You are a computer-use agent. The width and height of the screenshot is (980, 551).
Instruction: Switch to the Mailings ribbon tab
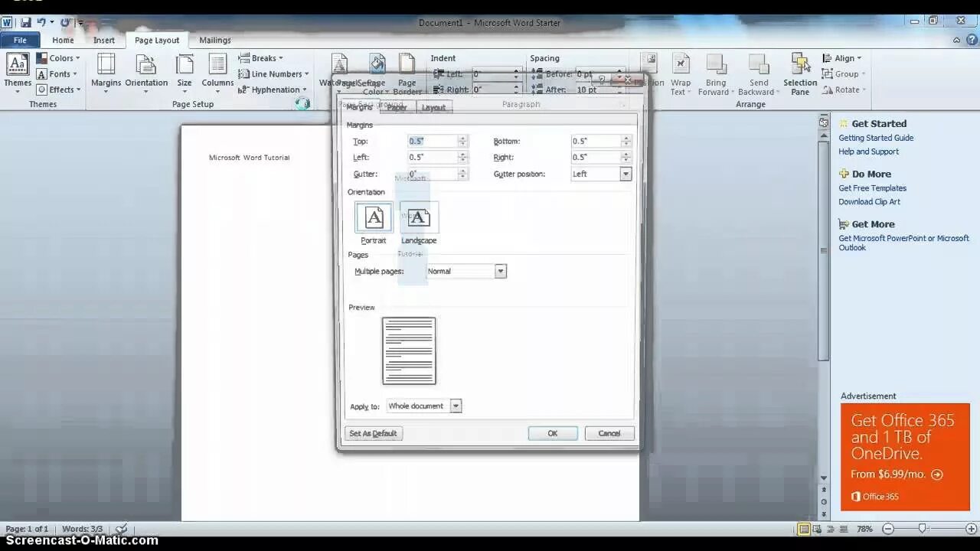[215, 41]
